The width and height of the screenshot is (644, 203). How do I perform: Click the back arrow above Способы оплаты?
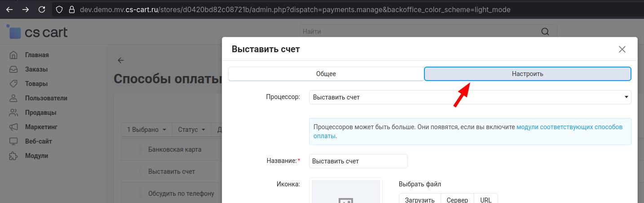[120, 60]
